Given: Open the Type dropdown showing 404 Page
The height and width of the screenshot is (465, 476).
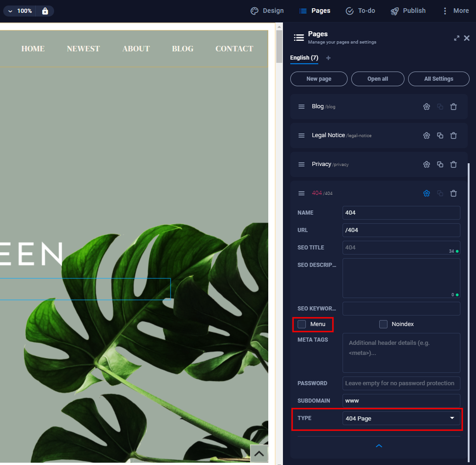Looking at the screenshot, I should point(401,418).
